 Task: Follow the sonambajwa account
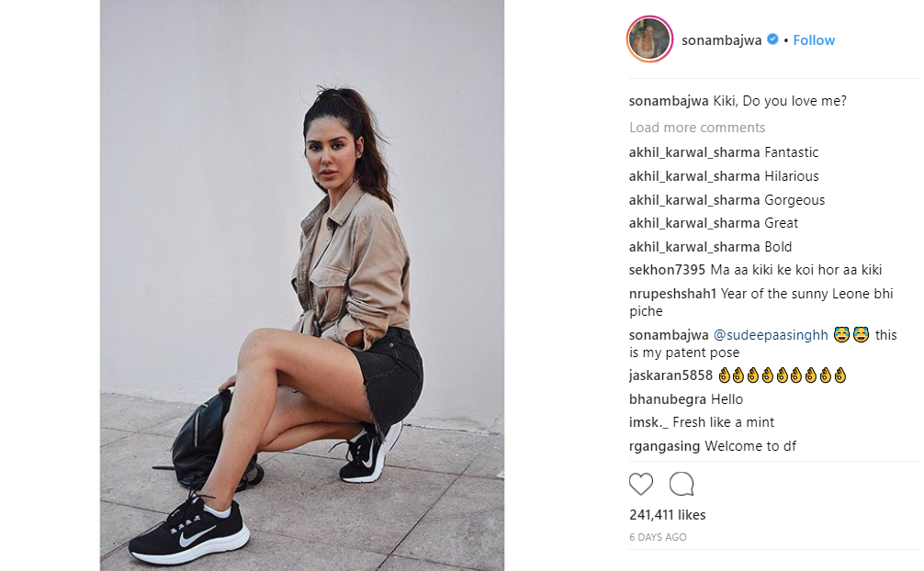814,40
